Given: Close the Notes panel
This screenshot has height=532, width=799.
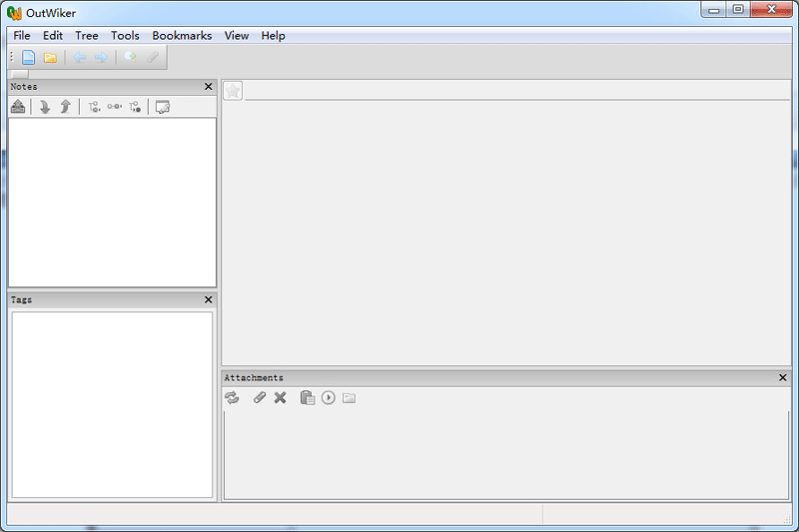Looking at the screenshot, I should coord(209,87).
